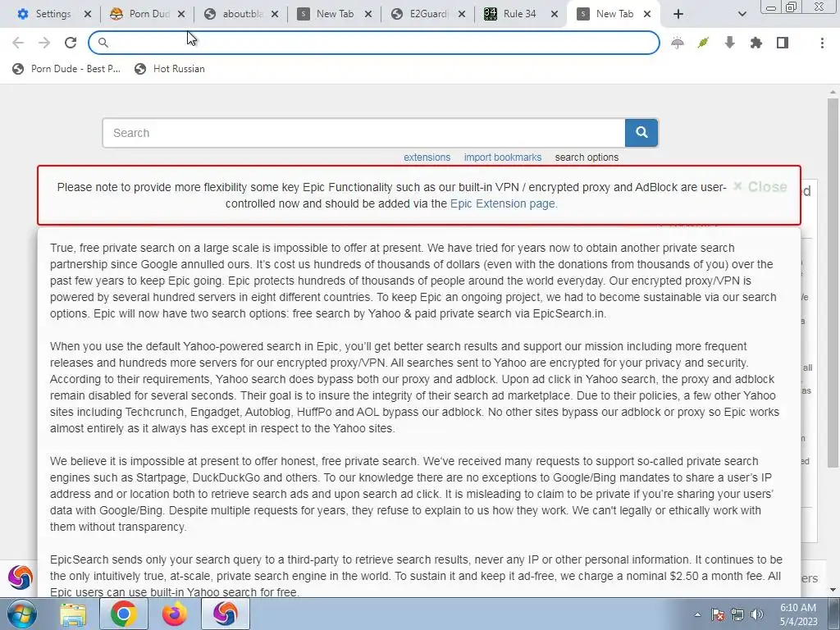Open downloads arrow icon in toolbar
840x630 pixels.
pos(729,43)
